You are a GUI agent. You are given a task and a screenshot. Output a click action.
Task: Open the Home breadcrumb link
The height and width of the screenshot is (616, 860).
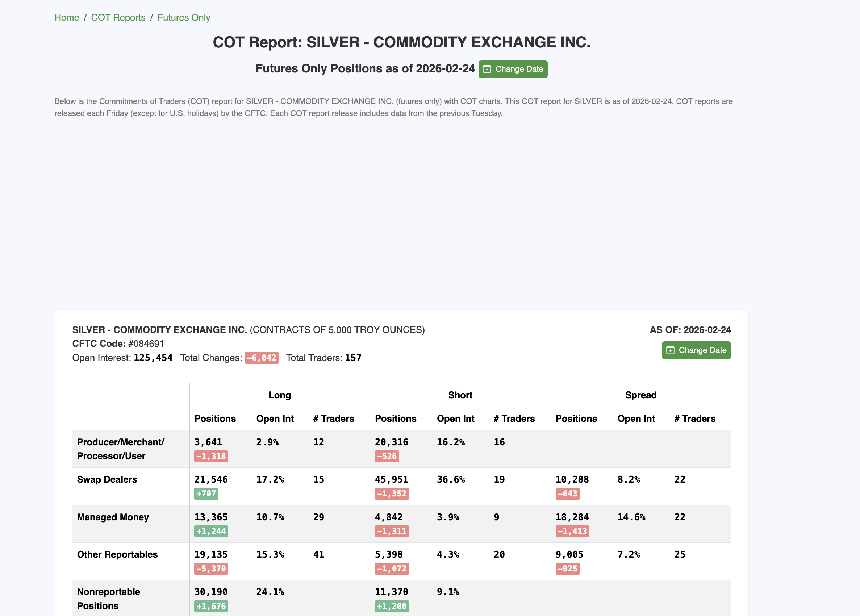tap(67, 17)
